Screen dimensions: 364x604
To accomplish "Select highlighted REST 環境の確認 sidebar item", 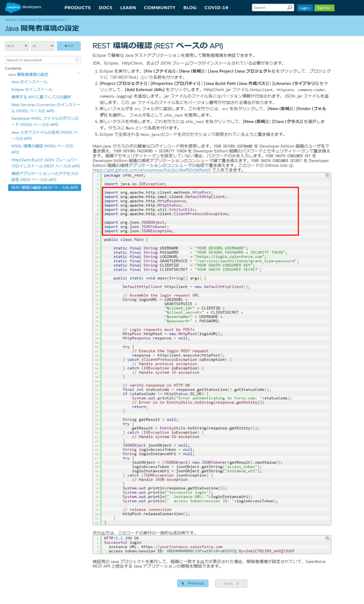I will 45,188.
